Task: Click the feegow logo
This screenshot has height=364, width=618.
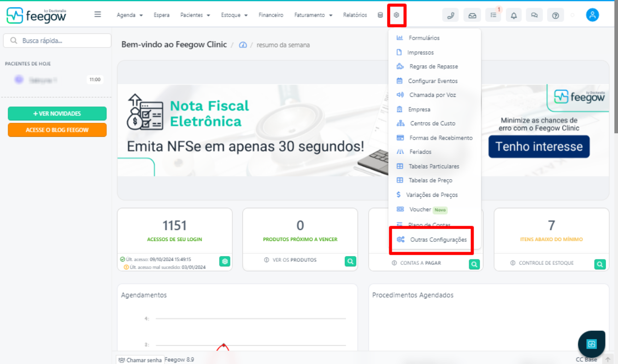Action: (36, 15)
